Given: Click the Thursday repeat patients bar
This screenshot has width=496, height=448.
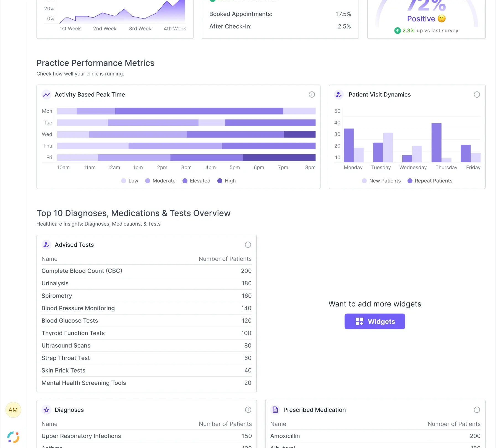Looking at the screenshot, I should pyautogui.click(x=436, y=143).
